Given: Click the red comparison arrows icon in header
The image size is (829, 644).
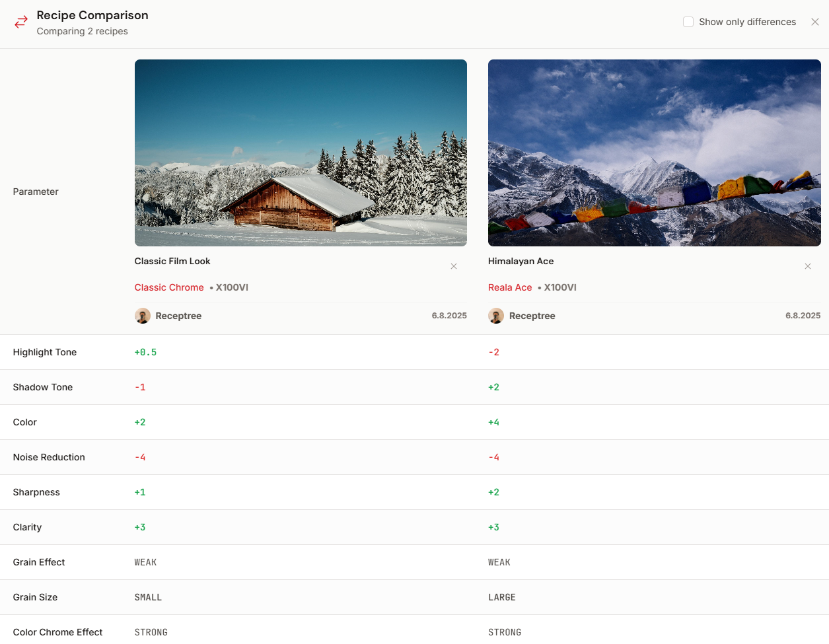Looking at the screenshot, I should click(x=20, y=22).
